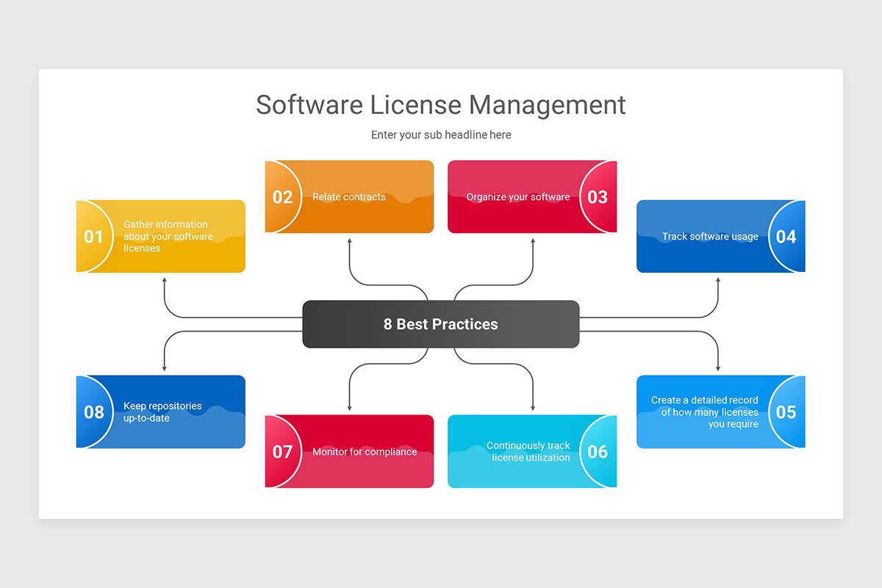Select the Keep repositories up-to-date card
The height and width of the screenshot is (588, 882).
(x=160, y=412)
